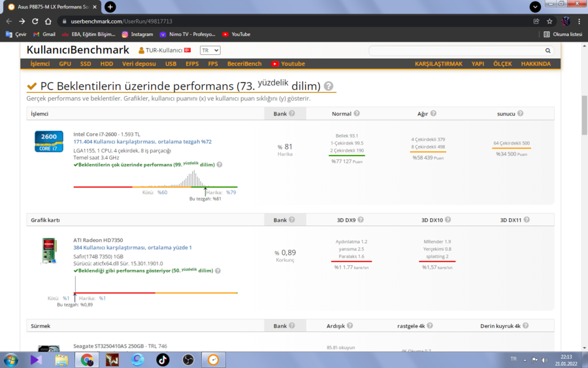Open Chrome profile avatar
The width and height of the screenshot is (588, 368).
click(566, 22)
